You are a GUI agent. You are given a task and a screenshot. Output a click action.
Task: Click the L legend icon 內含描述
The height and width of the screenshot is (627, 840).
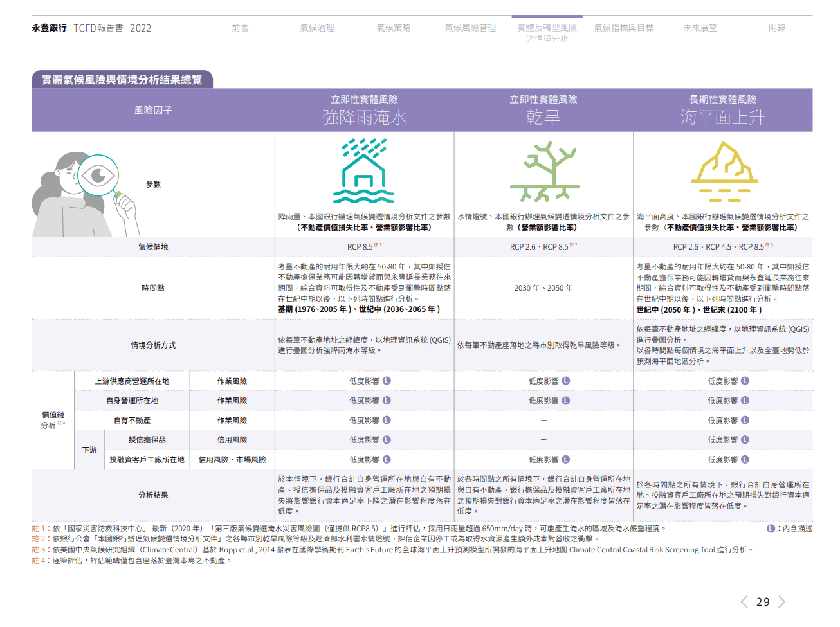point(771,529)
